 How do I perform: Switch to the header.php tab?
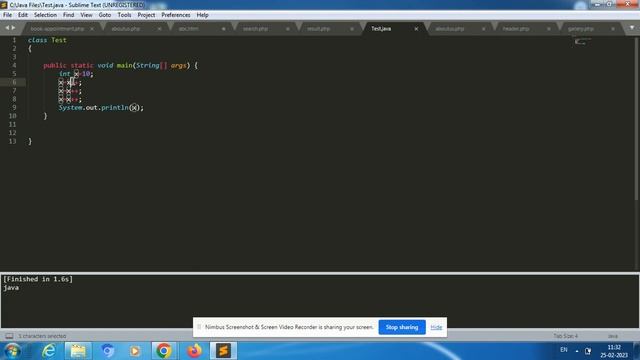516,29
